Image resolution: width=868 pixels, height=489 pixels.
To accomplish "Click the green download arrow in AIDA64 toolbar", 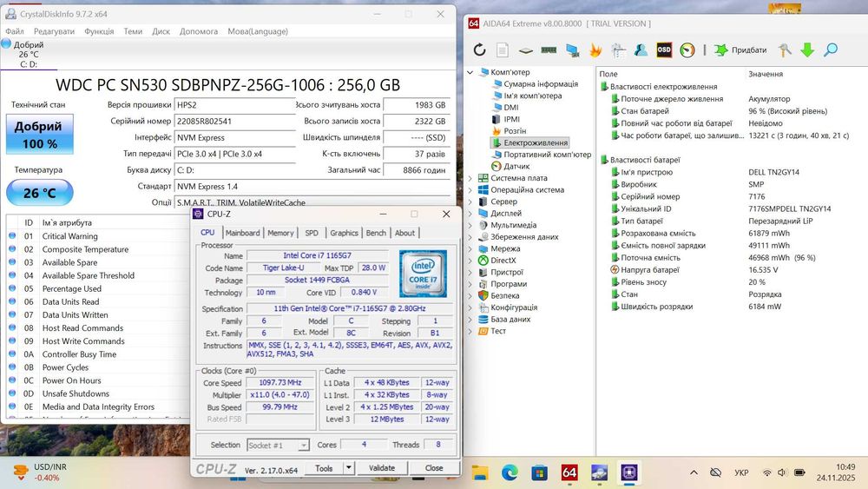I will (x=807, y=50).
